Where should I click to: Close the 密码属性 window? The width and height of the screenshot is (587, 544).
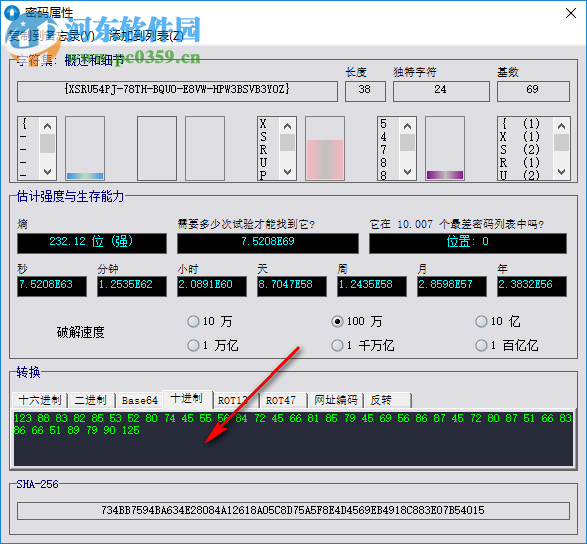(571, 13)
